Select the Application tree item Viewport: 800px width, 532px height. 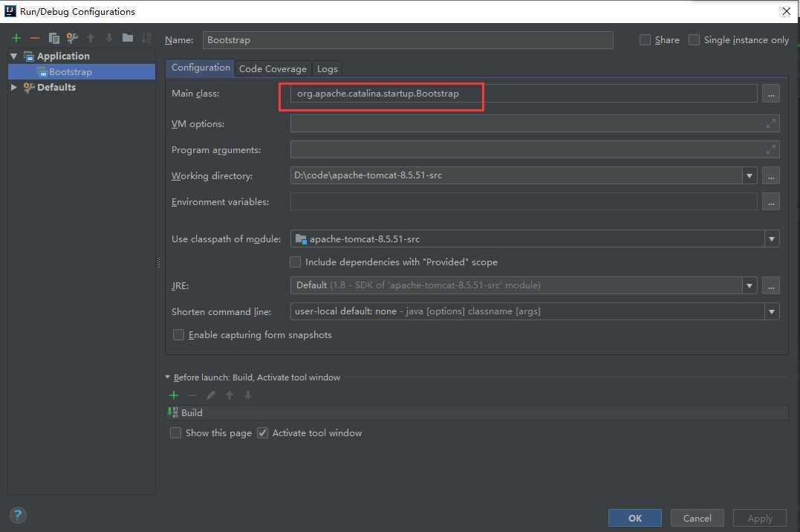[62, 56]
